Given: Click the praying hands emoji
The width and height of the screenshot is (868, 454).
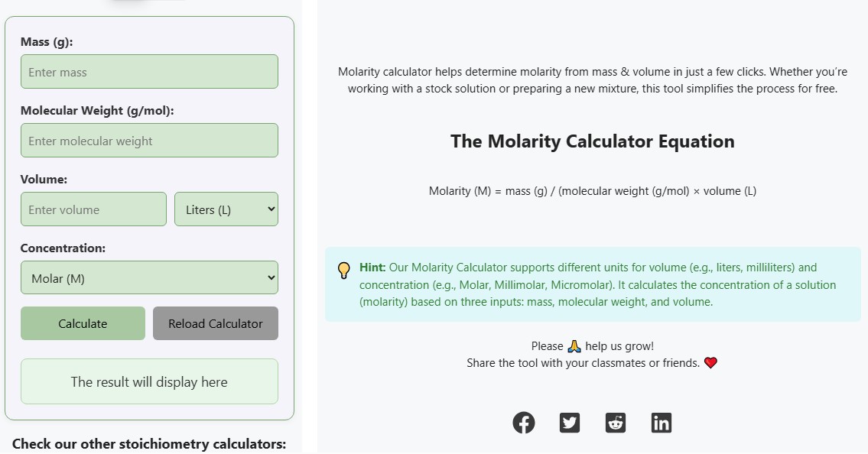Looking at the screenshot, I should (x=574, y=346).
